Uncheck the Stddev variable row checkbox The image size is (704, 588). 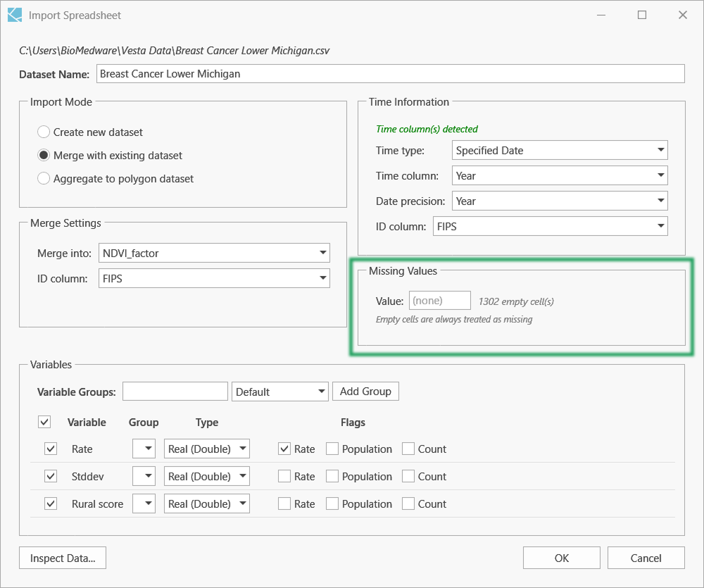51,476
